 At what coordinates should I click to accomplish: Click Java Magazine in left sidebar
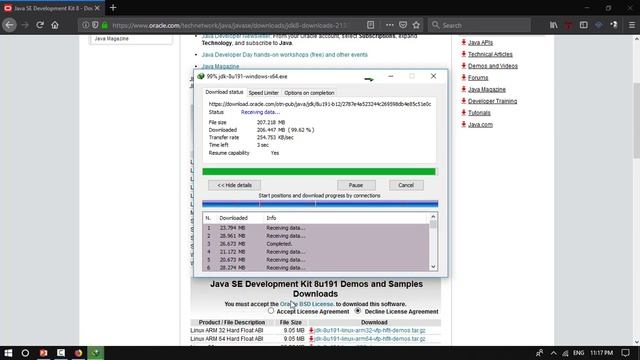tap(111, 38)
